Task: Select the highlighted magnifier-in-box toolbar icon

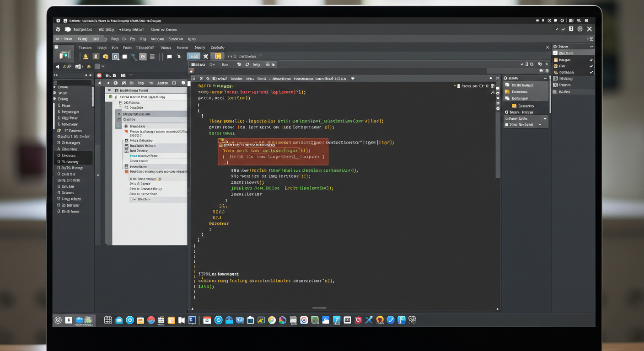Action: 116,57
